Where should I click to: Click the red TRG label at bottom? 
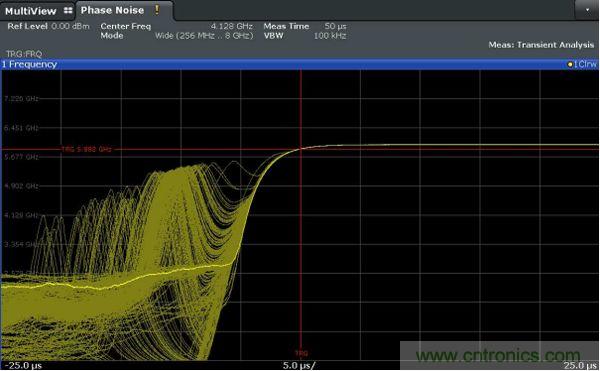click(302, 353)
